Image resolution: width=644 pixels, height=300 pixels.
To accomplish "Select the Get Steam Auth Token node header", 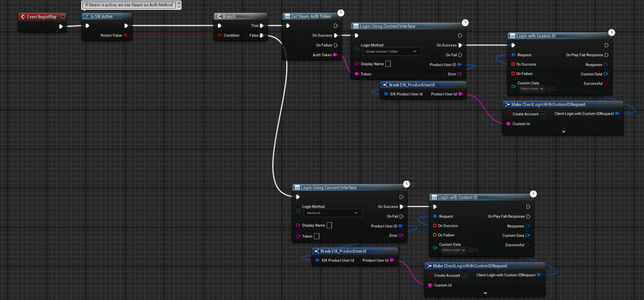I will [311, 17].
